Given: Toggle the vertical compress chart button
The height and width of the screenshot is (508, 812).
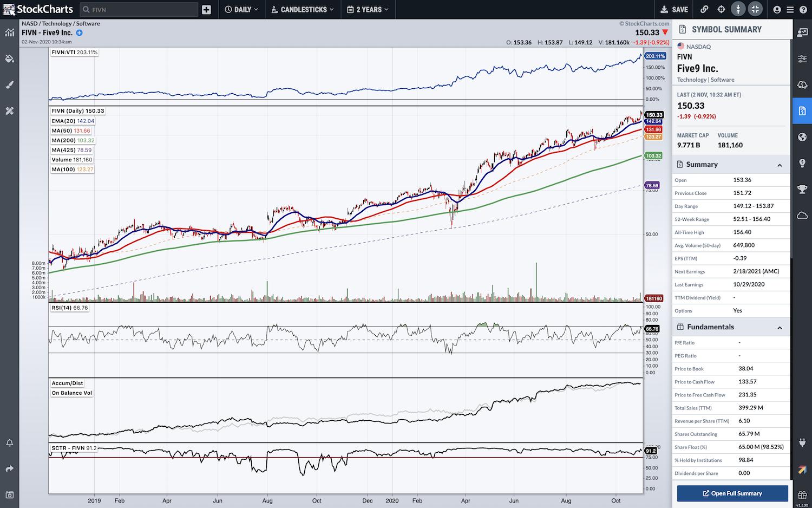Looking at the screenshot, I should click(x=738, y=9).
